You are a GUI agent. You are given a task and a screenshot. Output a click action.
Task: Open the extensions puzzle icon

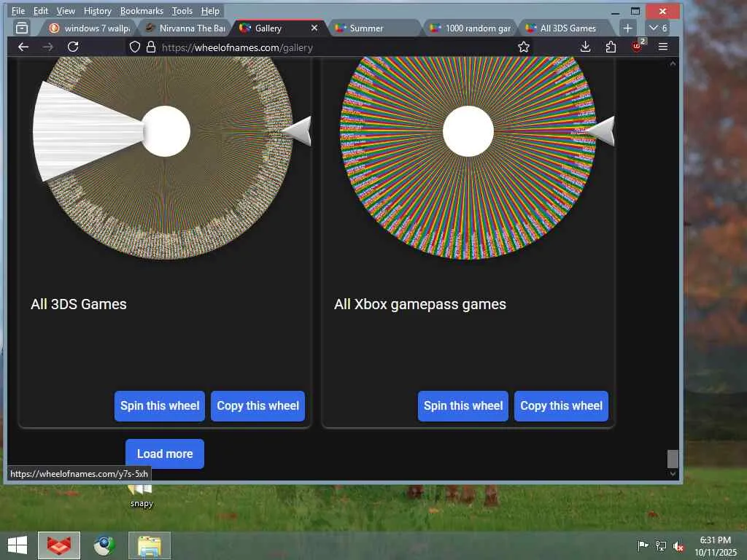tap(611, 47)
